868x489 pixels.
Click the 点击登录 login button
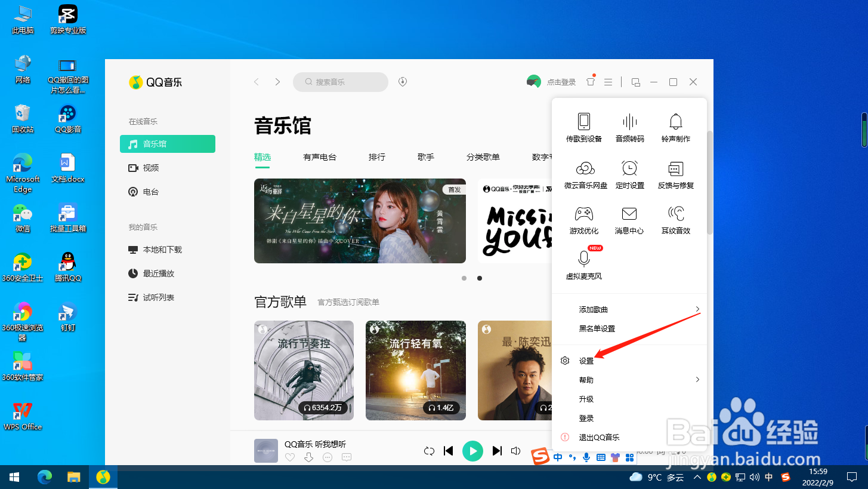[x=561, y=82]
